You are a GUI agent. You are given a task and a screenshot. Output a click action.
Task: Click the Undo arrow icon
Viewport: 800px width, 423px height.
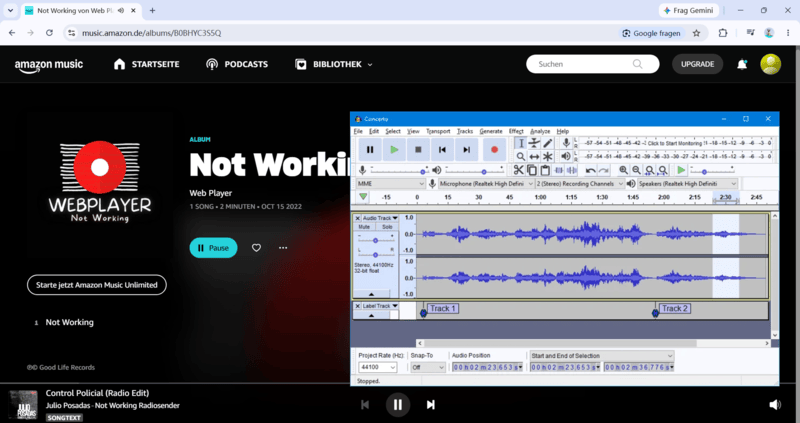click(590, 170)
